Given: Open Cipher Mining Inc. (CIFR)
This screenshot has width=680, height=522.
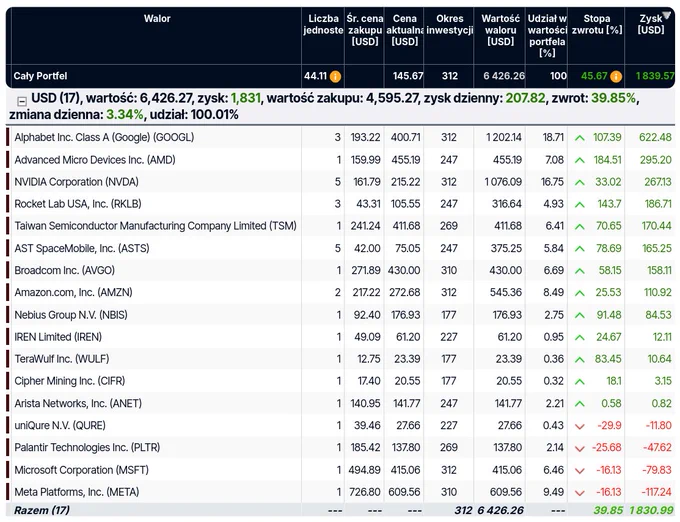Looking at the screenshot, I should point(70,382).
